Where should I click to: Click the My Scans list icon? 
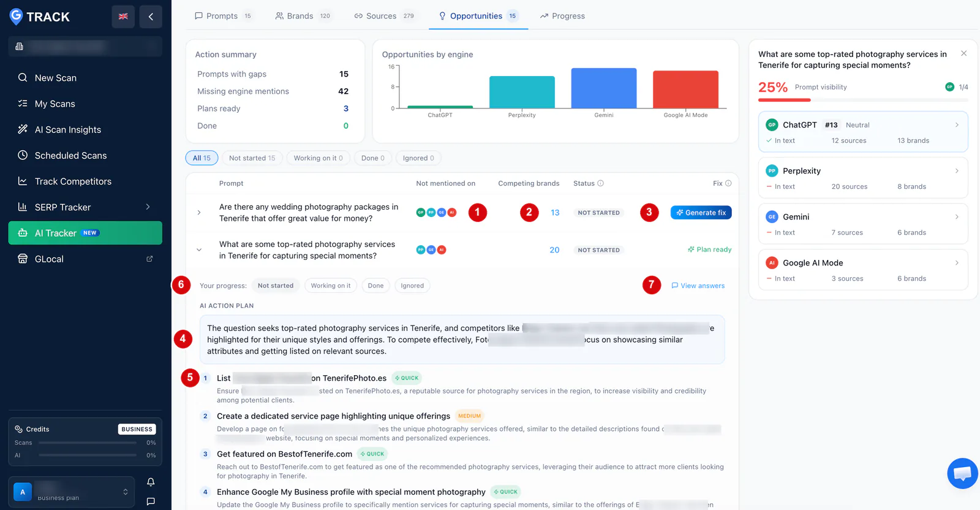click(23, 104)
